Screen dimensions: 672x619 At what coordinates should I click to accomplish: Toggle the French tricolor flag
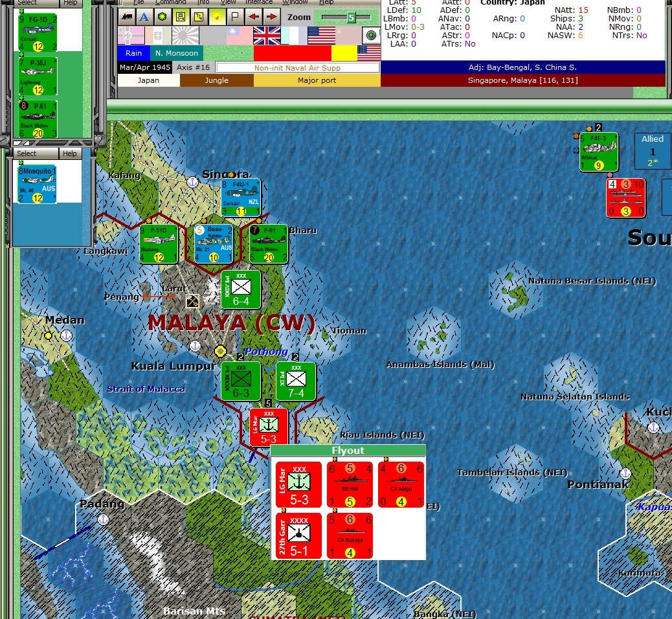click(x=294, y=36)
